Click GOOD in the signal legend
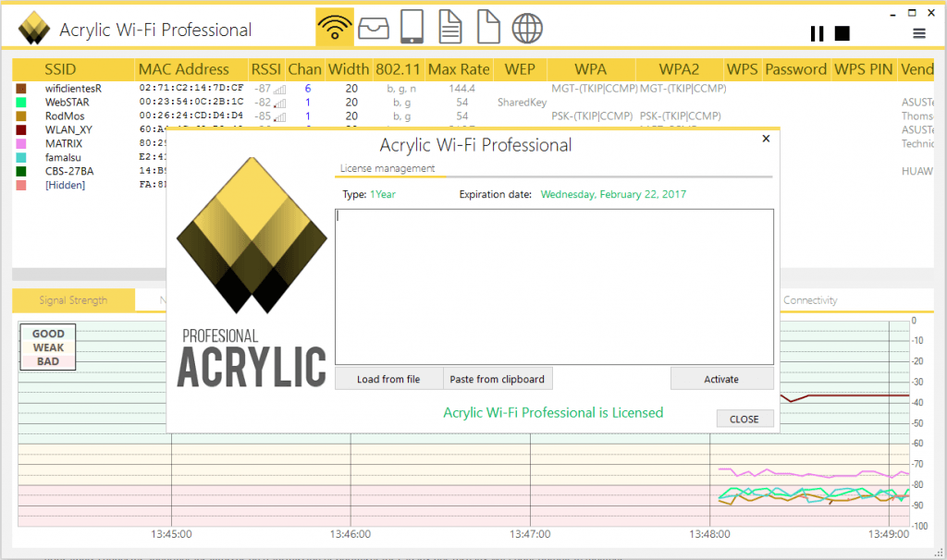 click(48, 334)
